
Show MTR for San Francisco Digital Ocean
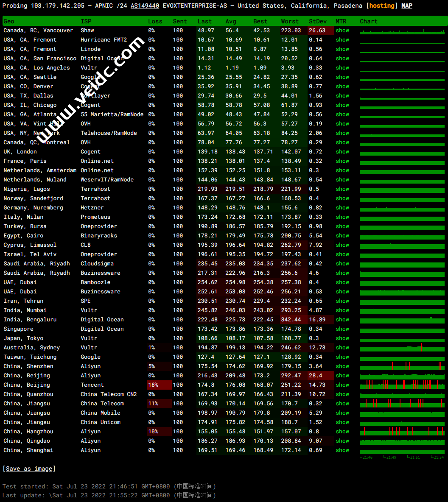342,58
